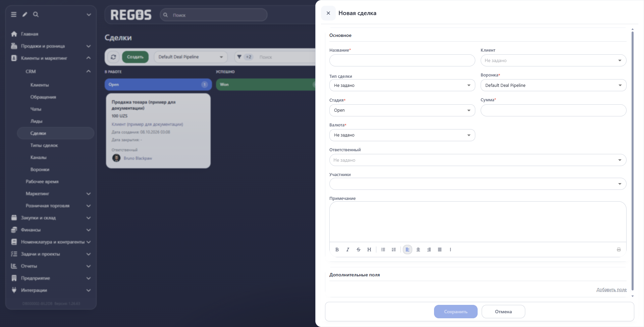Focus the Сумма input field
Screen dimensions: 644x327
pyautogui.click(x=553, y=110)
